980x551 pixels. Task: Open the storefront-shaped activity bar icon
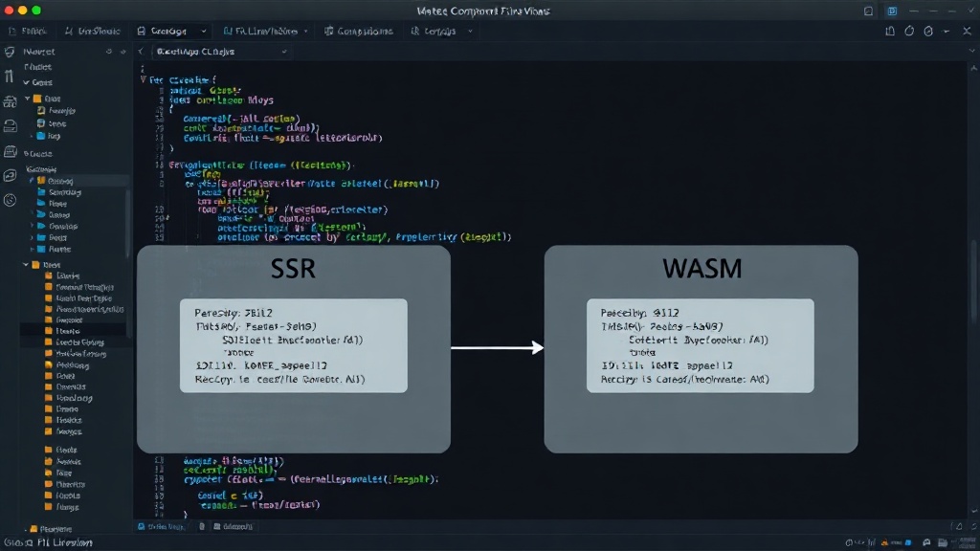[x=10, y=151]
